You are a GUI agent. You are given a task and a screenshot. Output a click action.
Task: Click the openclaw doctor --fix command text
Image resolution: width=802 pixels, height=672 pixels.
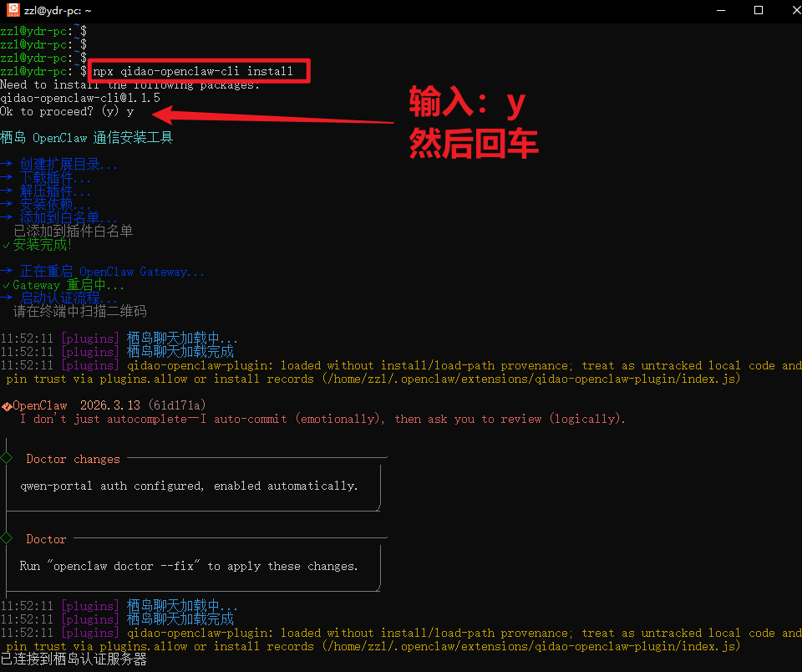point(124,566)
